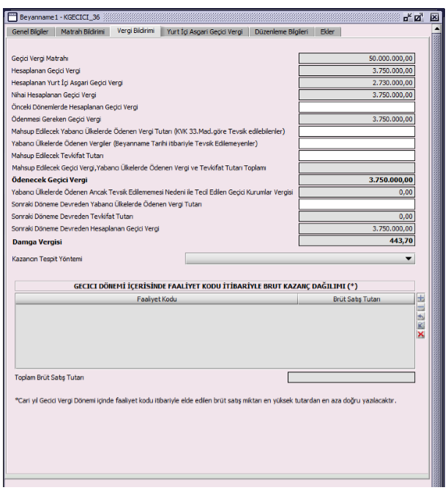Click the scrollbar up arrow

pyautogui.click(x=437, y=29)
